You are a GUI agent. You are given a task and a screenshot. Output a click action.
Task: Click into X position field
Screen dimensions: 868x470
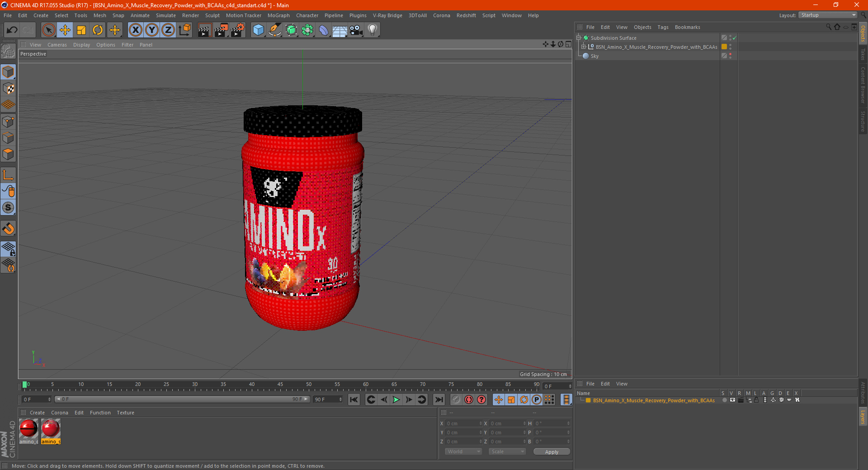coord(464,423)
